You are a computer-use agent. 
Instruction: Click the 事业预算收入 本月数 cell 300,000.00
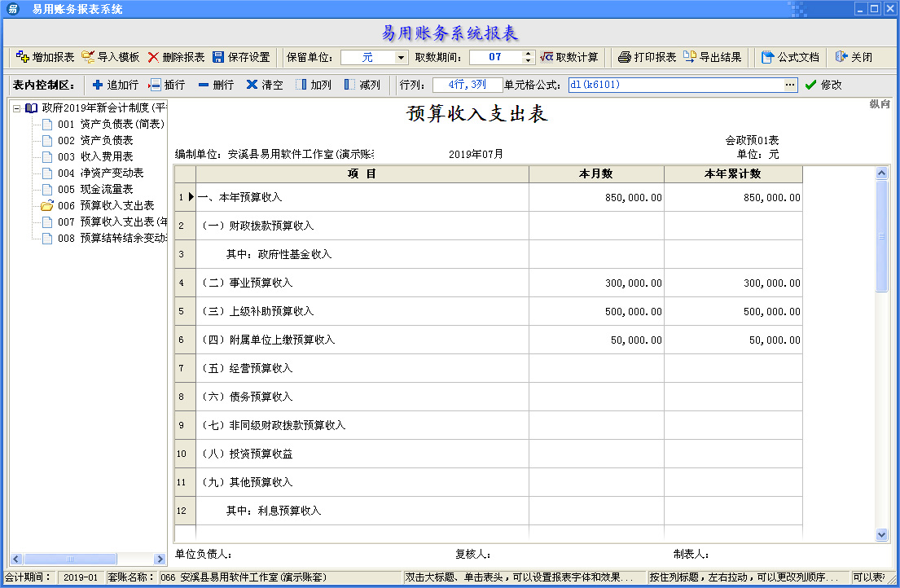tap(596, 283)
